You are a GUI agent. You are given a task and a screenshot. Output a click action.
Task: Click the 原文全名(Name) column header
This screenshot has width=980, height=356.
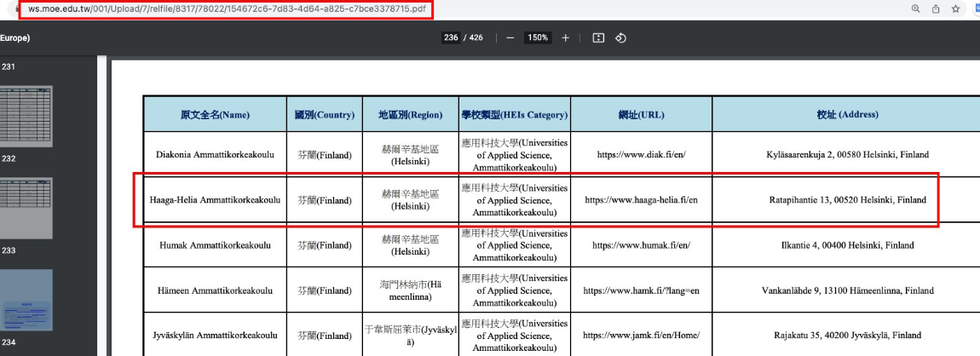[215, 115]
